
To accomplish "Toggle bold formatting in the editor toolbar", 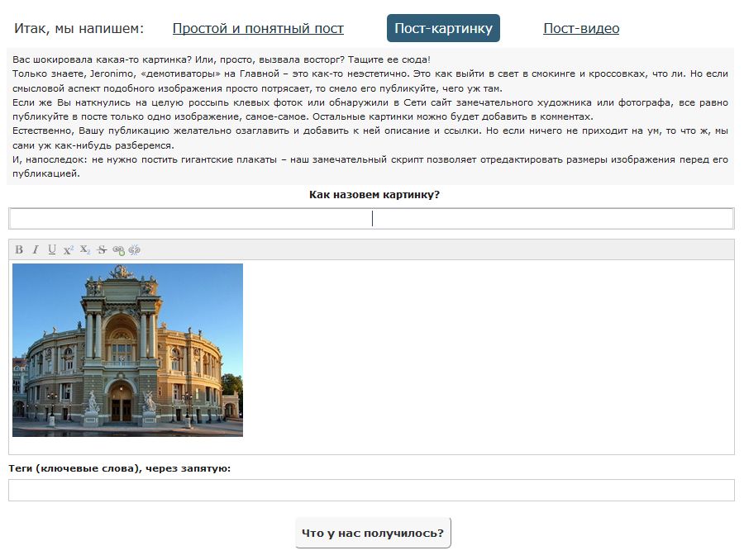I will [x=19, y=249].
